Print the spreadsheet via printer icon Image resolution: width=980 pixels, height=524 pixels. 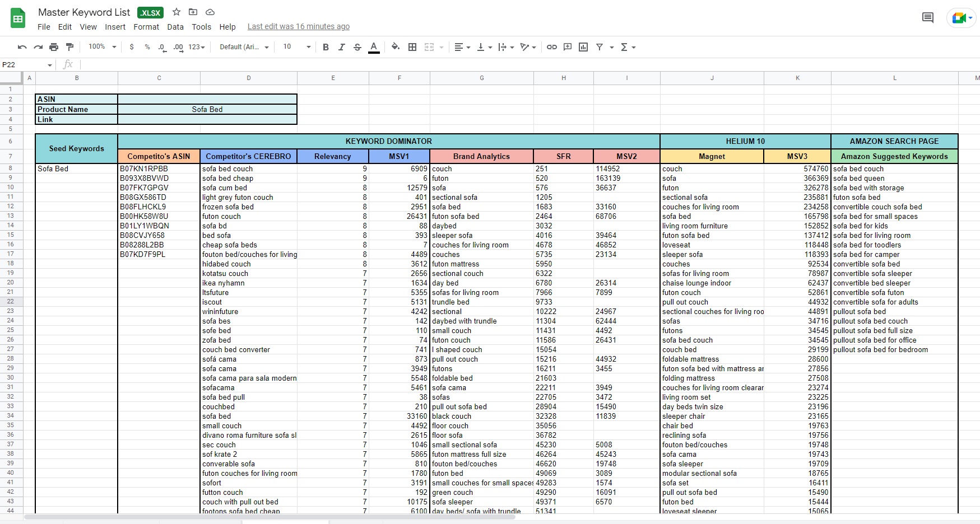[54, 47]
